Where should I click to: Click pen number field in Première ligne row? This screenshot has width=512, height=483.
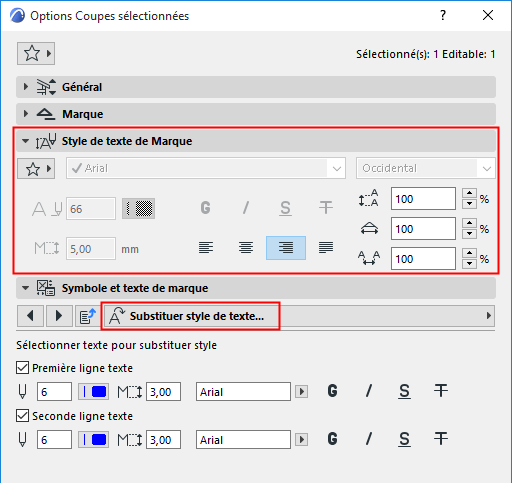tap(54, 391)
